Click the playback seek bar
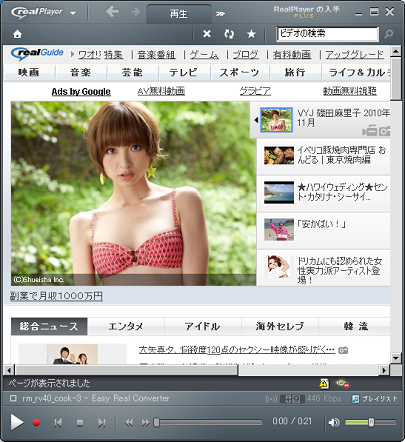405x442 pixels. (208, 423)
